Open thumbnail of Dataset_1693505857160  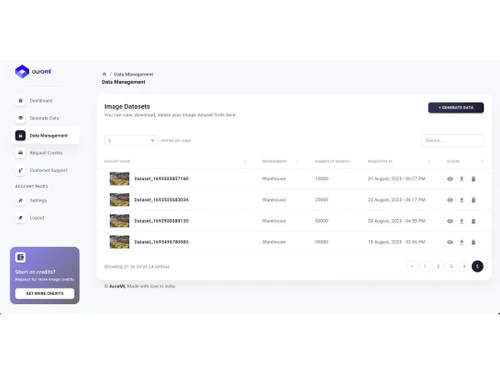tap(119, 179)
